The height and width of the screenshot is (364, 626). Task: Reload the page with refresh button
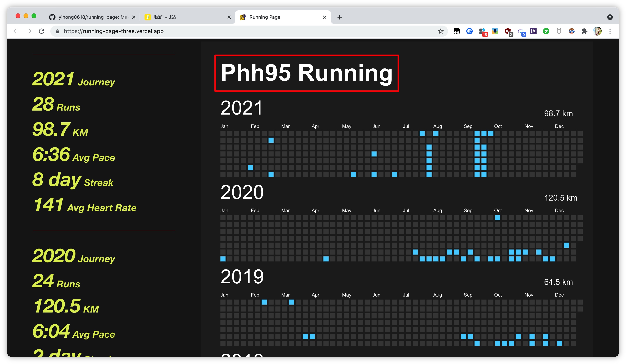42,31
